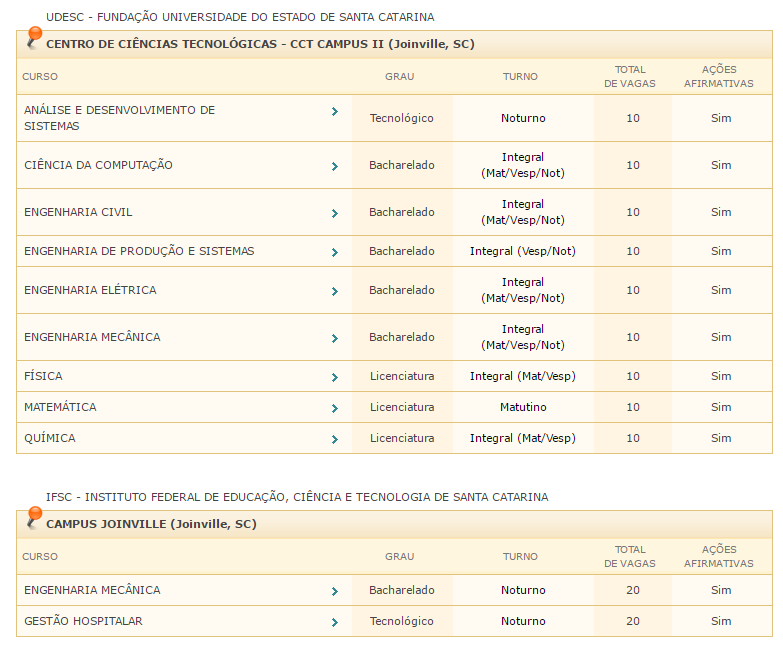Expand Análise e Desenvolvimento de Sistemas row arrow
Screen dimensions: 783x654
tap(335, 112)
